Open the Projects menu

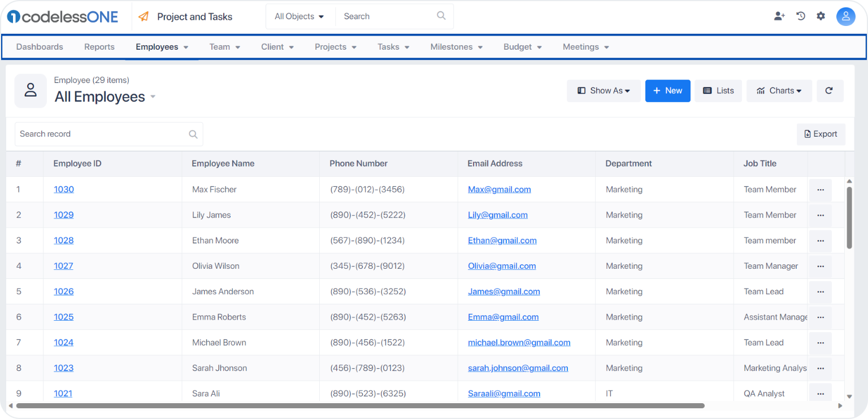[x=336, y=47]
